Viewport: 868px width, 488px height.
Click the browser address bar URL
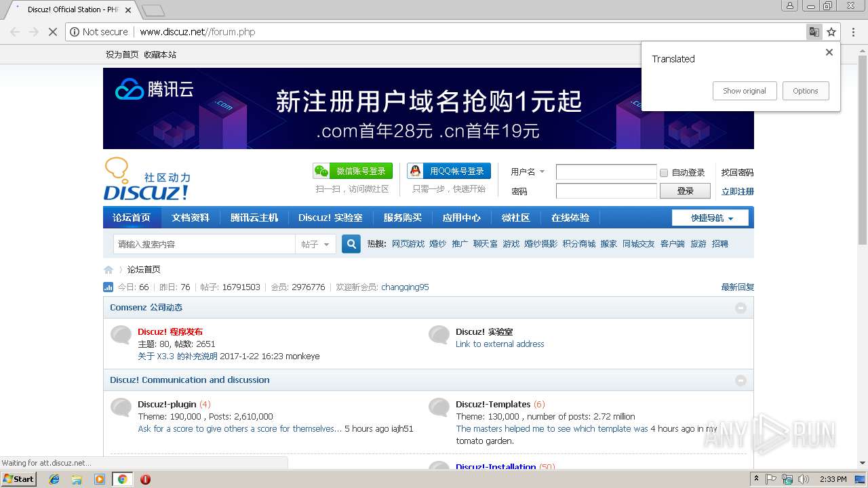197,32
